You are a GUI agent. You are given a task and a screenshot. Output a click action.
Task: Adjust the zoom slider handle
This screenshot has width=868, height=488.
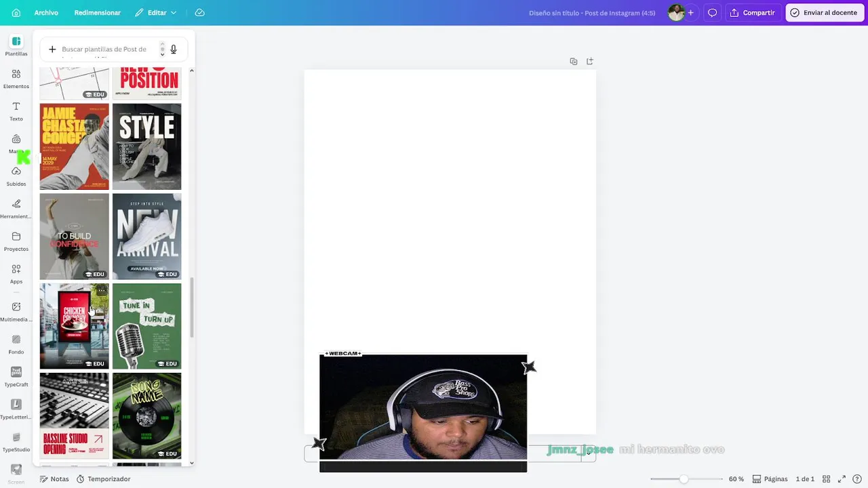click(684, 479)
